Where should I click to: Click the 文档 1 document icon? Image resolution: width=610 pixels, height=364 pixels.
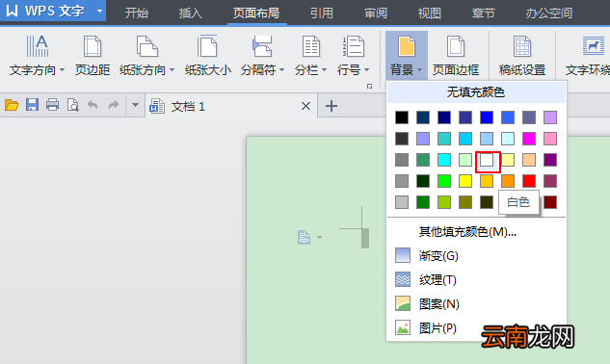click(x=157, y=106)
